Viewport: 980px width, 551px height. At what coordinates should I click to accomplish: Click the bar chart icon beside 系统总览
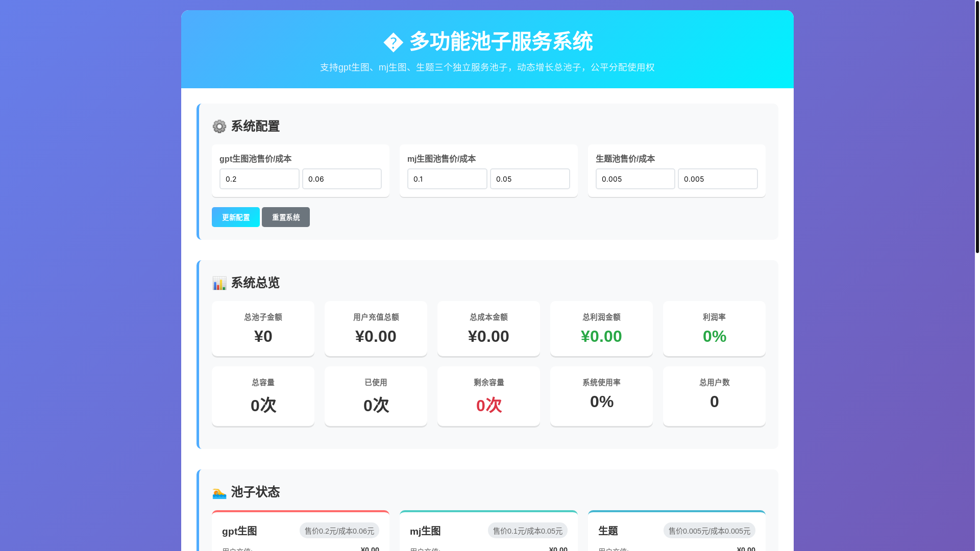point(219,283)
